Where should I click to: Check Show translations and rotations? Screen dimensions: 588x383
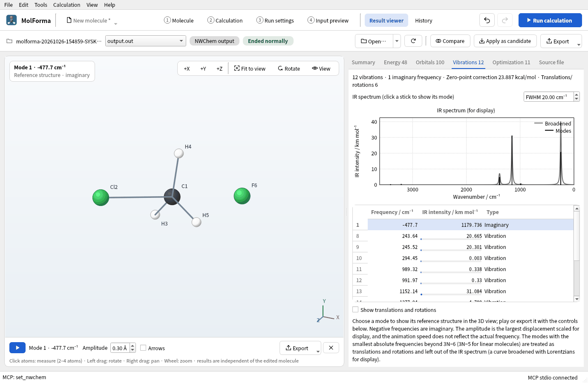(355, 310)
